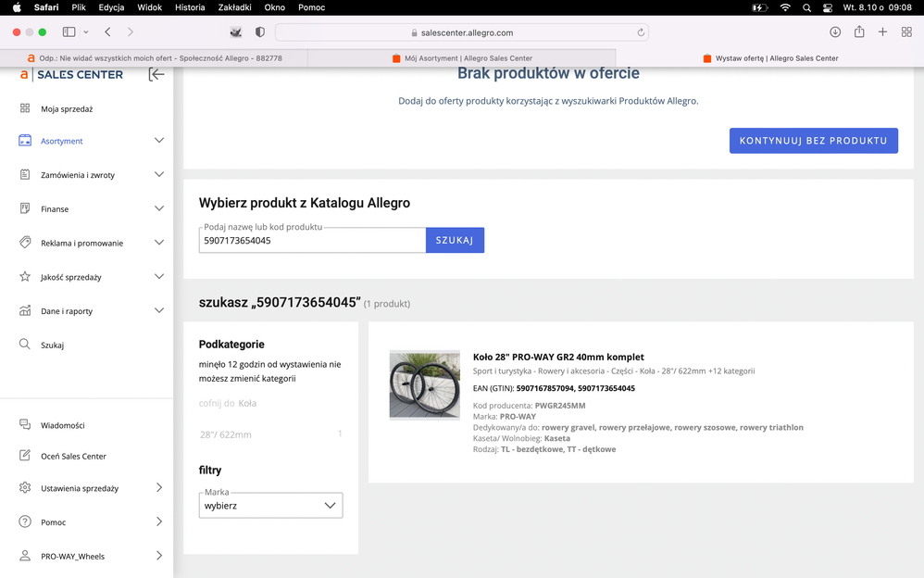Click the Safari privacy shield icon
Image resolution: width=924 pixels, height=578 pixels.
click(260, 32)
